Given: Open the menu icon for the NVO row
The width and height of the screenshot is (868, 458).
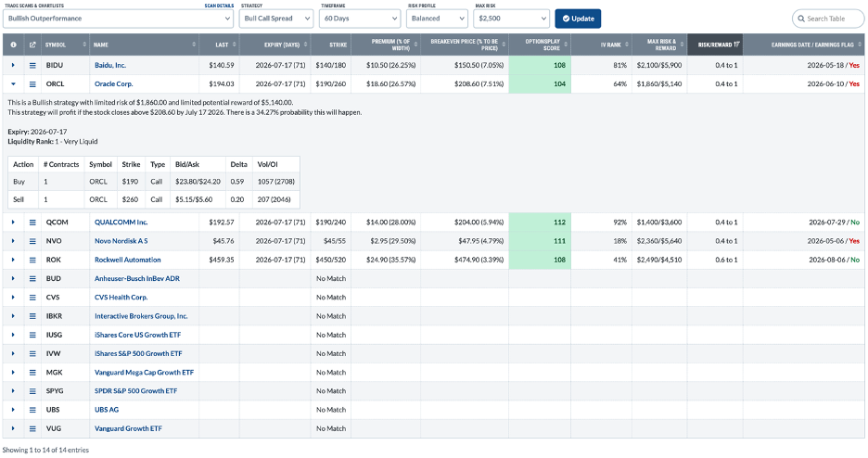Looking at the screenshot, I should [32, 241].
